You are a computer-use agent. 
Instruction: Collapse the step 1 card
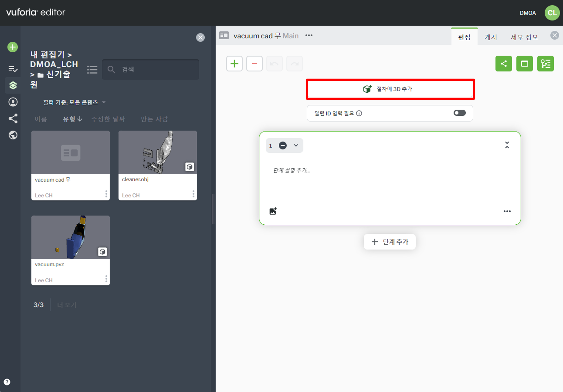[x=507, y=145]
